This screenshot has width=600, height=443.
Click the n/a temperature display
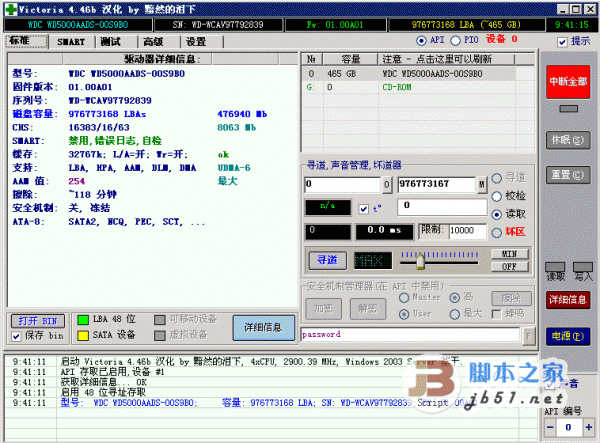(x=328, y=207)
